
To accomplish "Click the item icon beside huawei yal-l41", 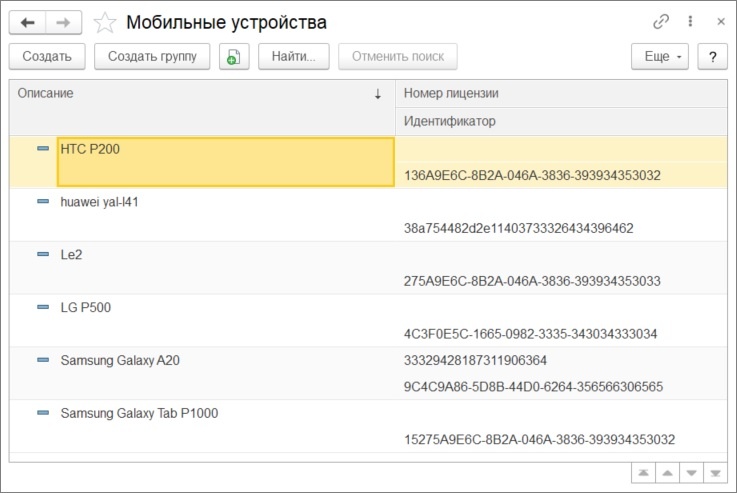I will pos(43,201).
